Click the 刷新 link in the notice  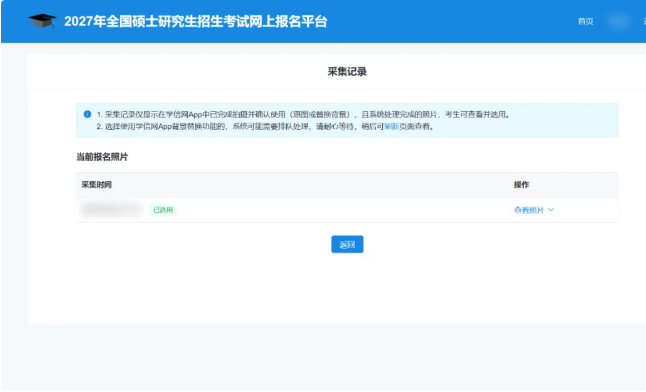pyautogui.click(x=391, y=127)
